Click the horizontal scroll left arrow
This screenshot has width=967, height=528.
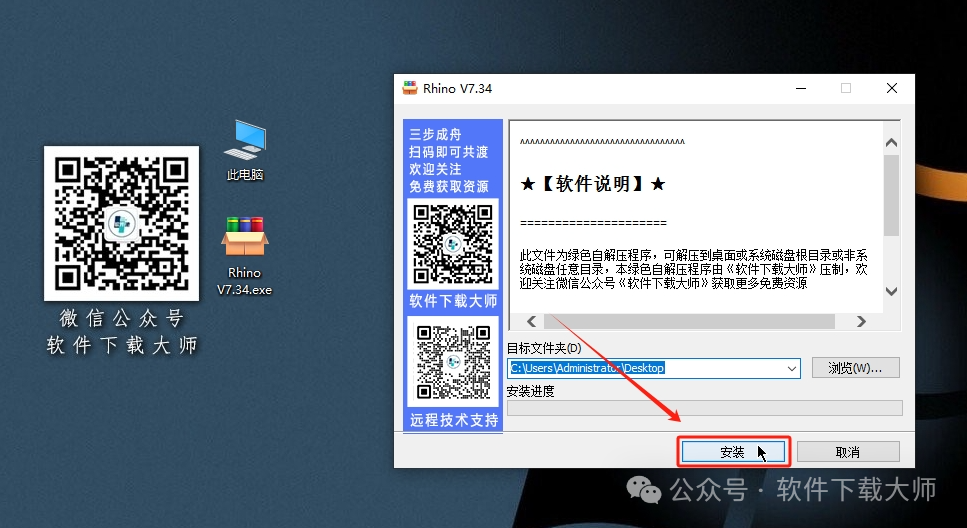532,321
